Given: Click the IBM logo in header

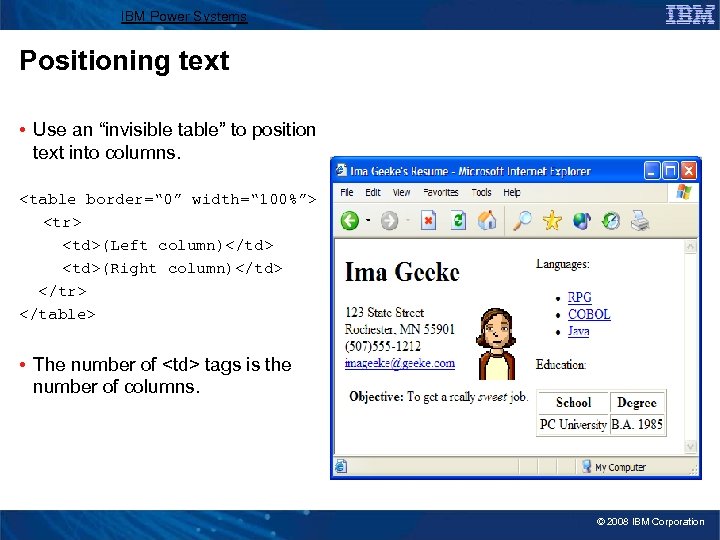Looking at the screenshot, I should tap(690, 15).
